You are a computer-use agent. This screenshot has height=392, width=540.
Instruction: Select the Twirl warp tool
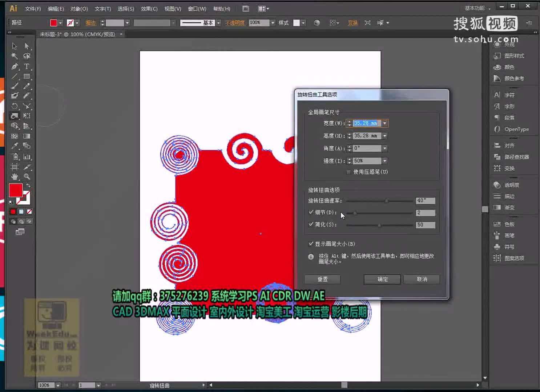(x=15, y=116)
